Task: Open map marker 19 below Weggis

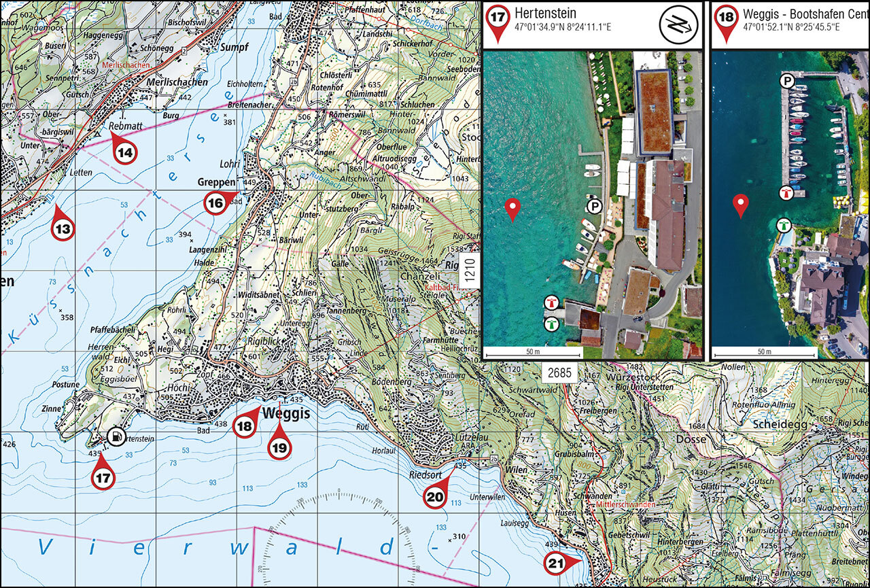Action: pos(280,447)
